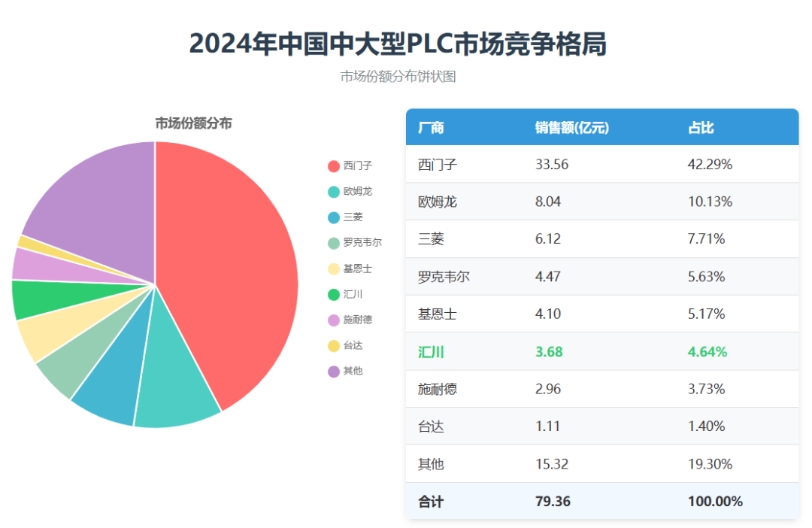Click the 市场份额分布饼状图 subtitle
The height and width of the screenshot is (528, 812).
[398, 77]
